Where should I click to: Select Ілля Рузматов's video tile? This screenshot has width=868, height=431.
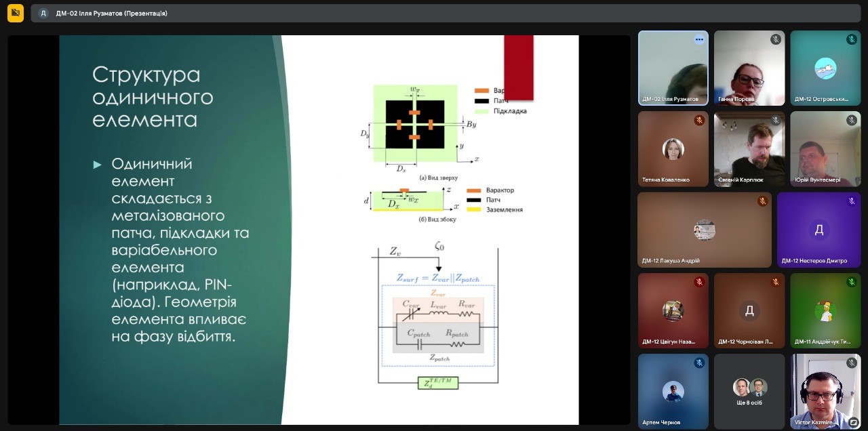[x=673, y=68]
